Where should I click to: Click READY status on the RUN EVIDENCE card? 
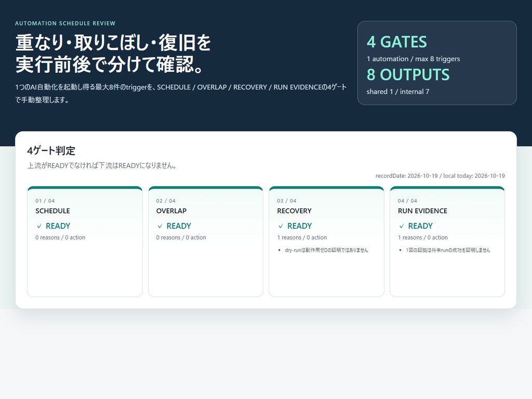(420, 226)
